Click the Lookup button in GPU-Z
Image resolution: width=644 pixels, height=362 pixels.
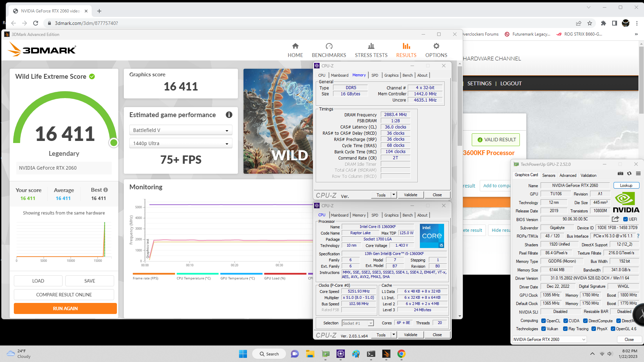(626, 185)
